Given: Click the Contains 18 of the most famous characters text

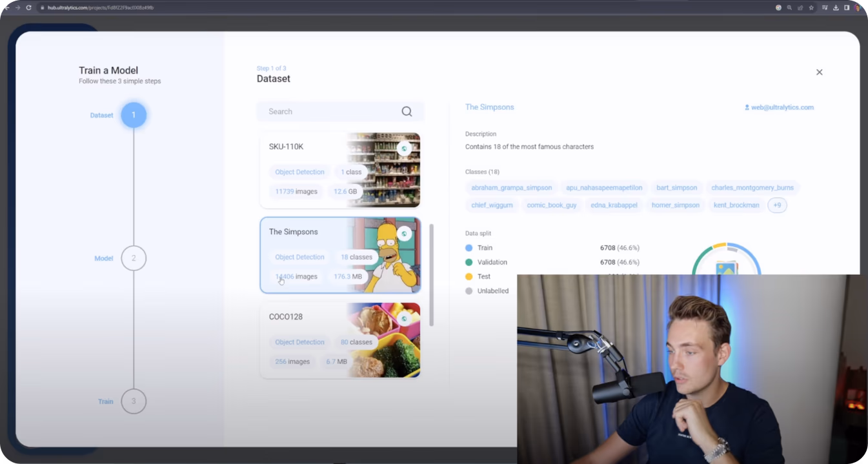Looking at the screenshot, I should [x=529, y=146].
